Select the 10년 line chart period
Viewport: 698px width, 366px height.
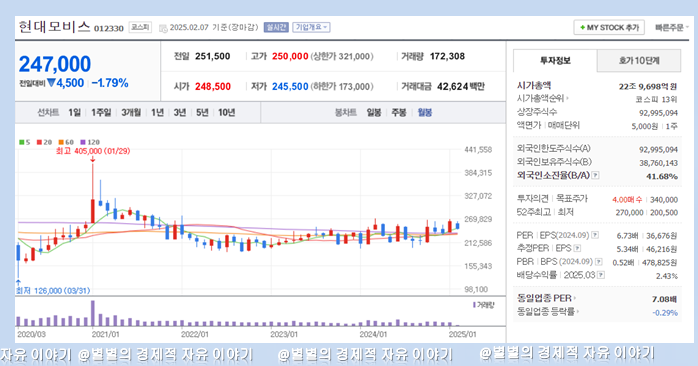(227, 113)
